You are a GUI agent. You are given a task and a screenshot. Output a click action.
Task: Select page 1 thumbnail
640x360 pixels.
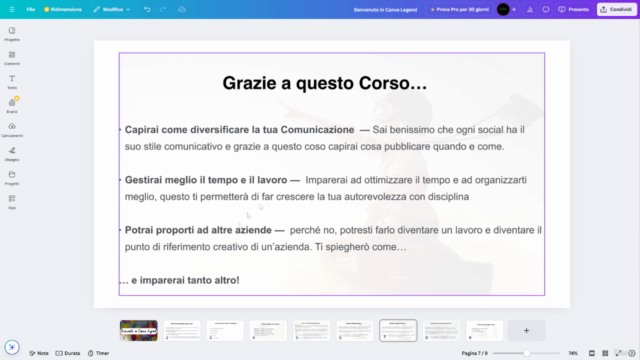139,331
